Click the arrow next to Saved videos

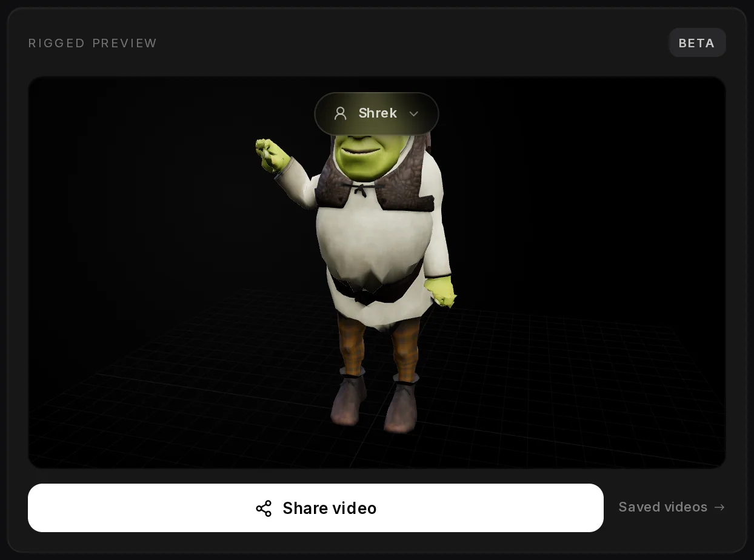click(719, 507)
